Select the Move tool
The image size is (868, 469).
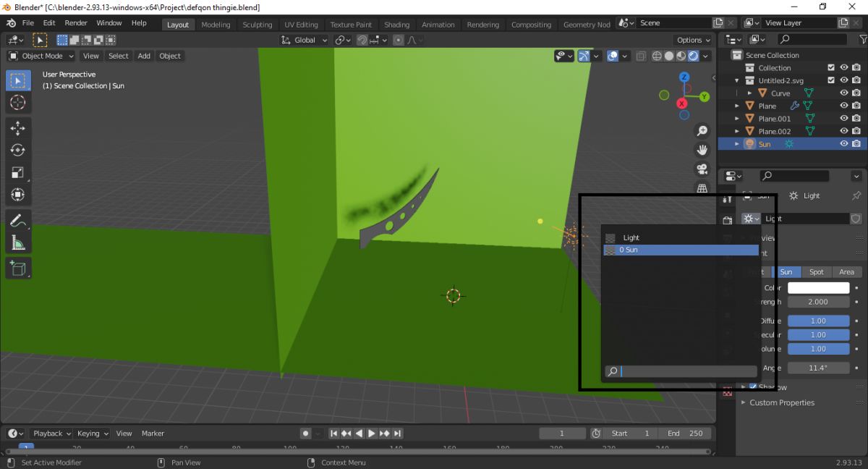coord(18,128)
